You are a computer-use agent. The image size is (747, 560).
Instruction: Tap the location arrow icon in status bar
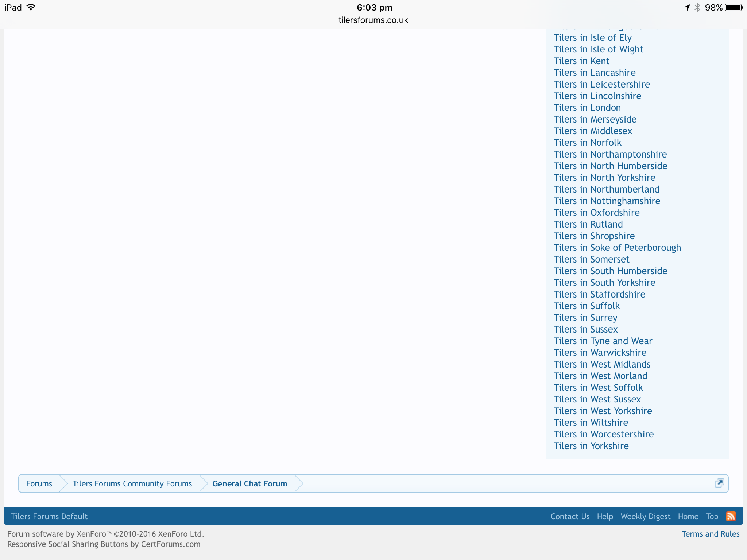[687, 7]
